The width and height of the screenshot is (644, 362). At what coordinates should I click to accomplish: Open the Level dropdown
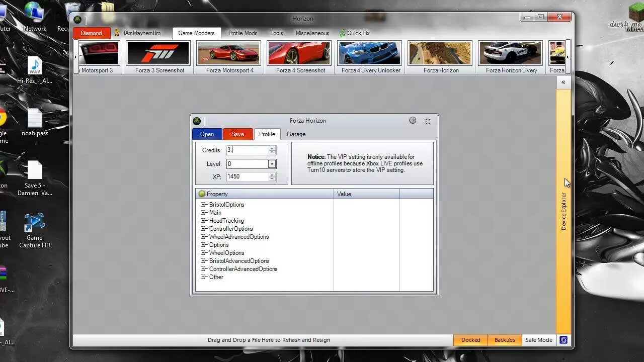[272, 164]
